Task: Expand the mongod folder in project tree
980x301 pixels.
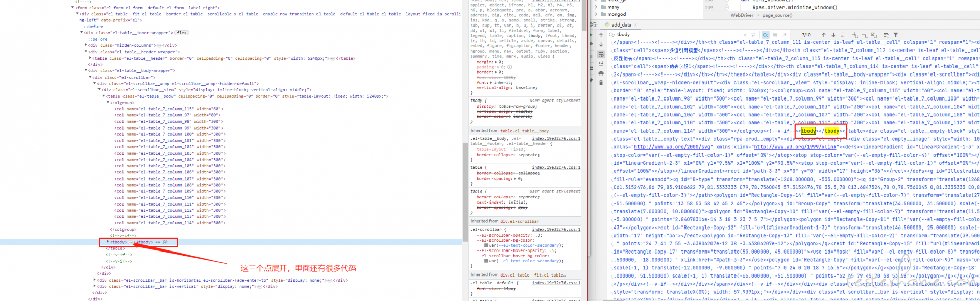Action: (596, 14)
